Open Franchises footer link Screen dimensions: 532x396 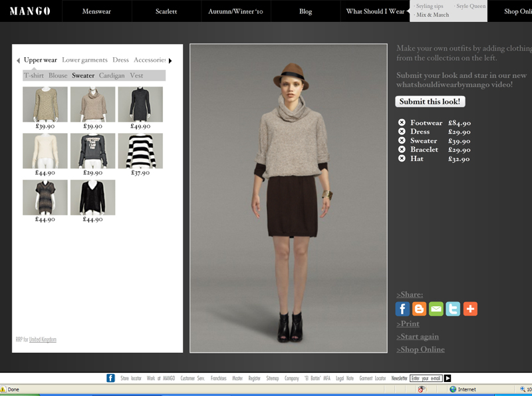pyautogui.click(x=219, y=378)
